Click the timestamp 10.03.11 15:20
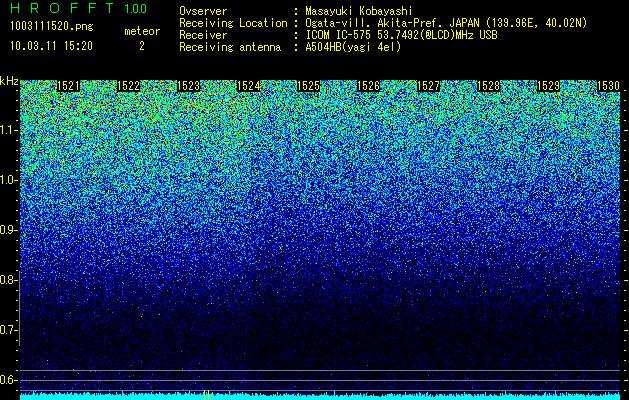Screen dimensions: 629x400 click(x=52, y=46)
